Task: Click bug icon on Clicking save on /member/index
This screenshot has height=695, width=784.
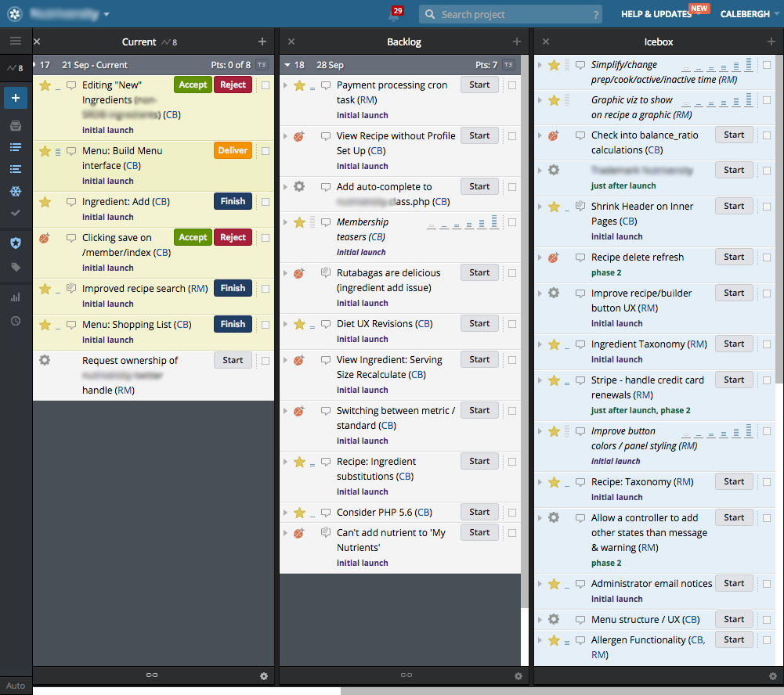Action: coord(45,238)
